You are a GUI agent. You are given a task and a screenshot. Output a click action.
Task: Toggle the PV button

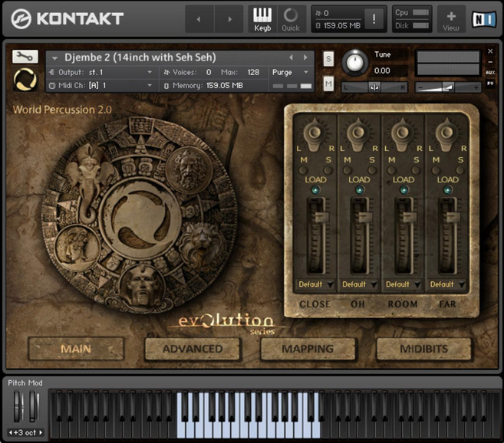tap(490, 84)
